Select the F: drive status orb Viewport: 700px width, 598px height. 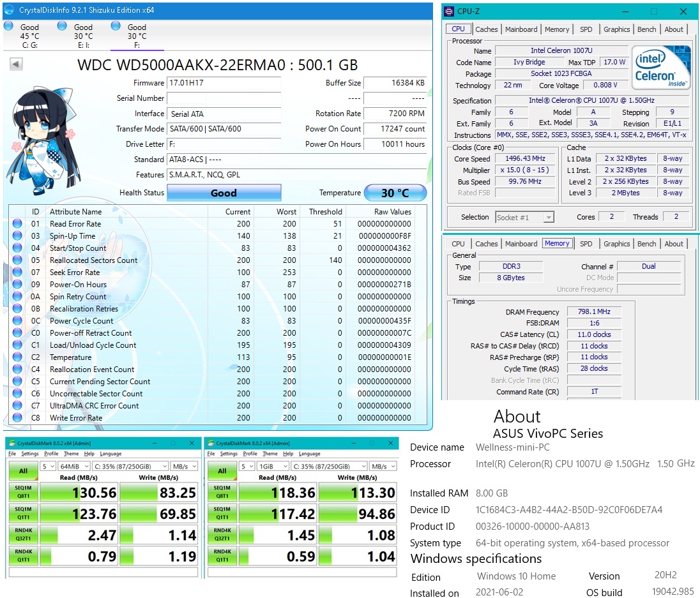point(116,26)
